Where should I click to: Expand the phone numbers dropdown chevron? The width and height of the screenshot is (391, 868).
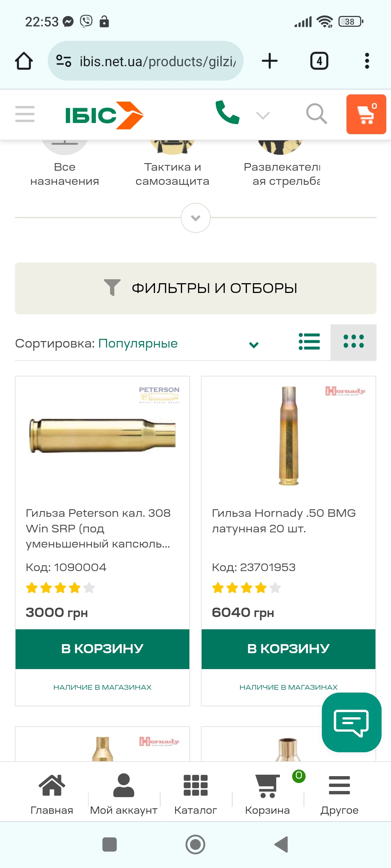263,115
